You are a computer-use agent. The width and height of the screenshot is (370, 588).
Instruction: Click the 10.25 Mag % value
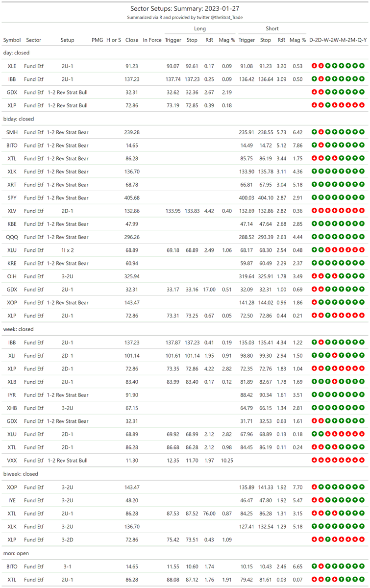[x=227, y=461]
